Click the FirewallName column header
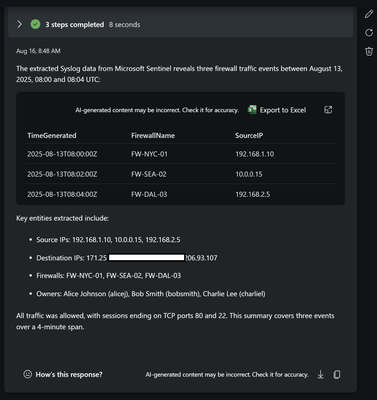 153,136
